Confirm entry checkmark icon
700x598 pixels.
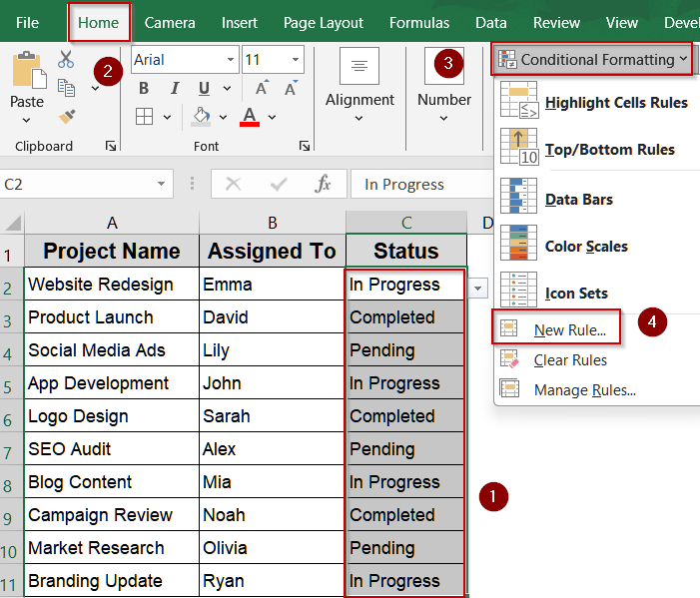coord(279,184)
